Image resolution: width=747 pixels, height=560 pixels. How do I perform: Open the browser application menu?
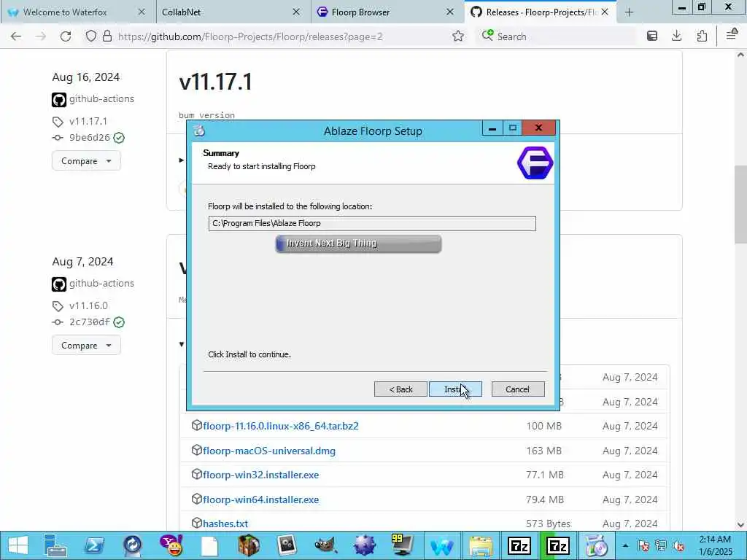click(732, 35)
